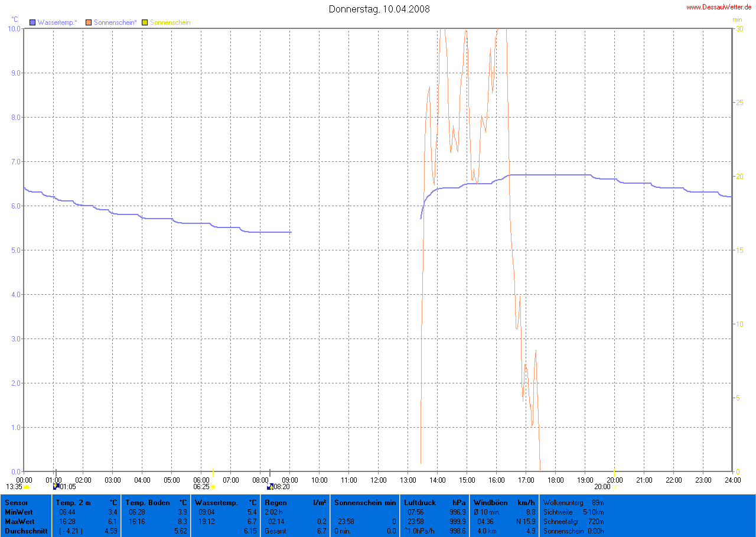Click the chart title Donnerstag, 10.04.2008
This screenshot has width=756, height=537.
point(379,9)
